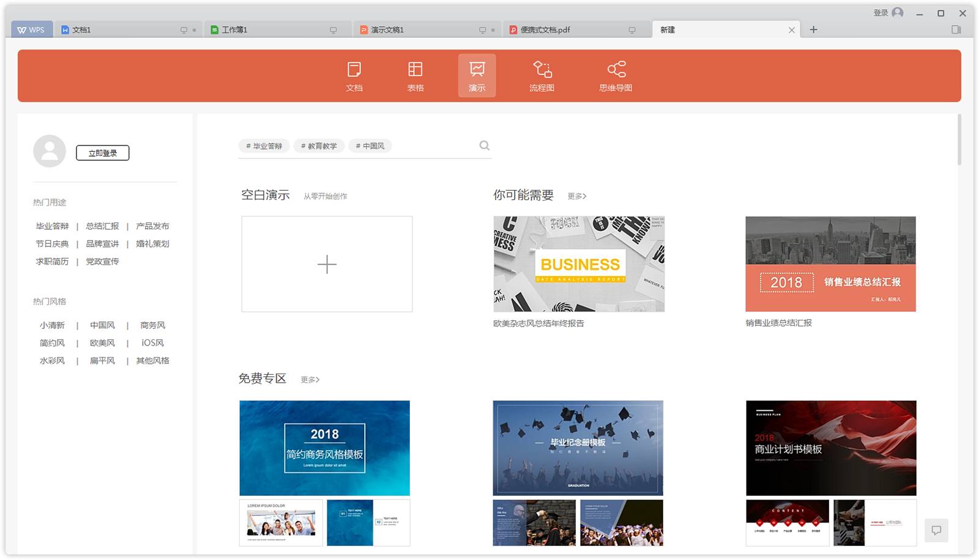Image resolution: width=979 pixels, height=560 pixels.
Task: Select the 流程图 flowchart type icon
Action: tap(542, 76)
